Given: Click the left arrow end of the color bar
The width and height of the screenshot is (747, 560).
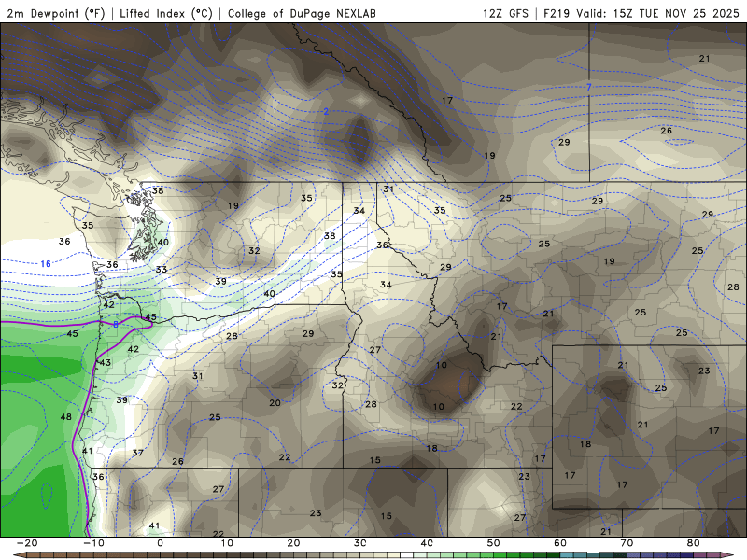Looking at the screenshot, I should coord(20,555).
